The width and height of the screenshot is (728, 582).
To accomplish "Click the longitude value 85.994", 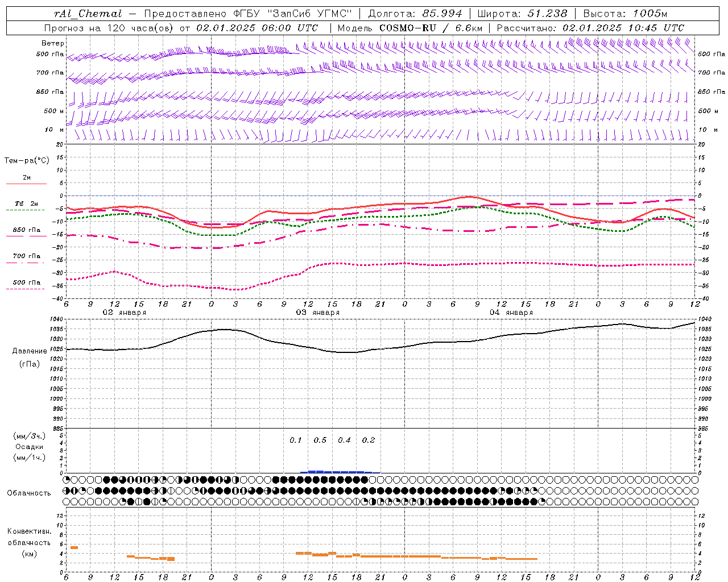I will (442, 14).
